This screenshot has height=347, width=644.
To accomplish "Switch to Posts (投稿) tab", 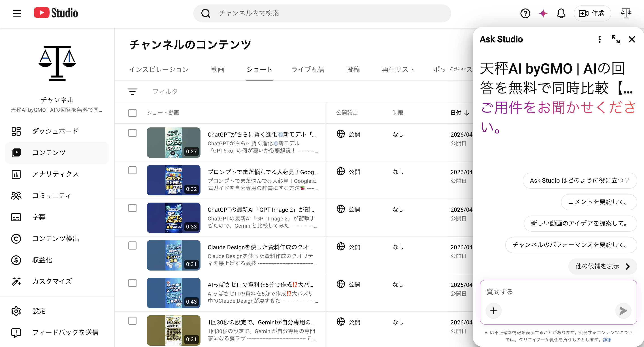I will pyautogui.click(x=353, y=70).
